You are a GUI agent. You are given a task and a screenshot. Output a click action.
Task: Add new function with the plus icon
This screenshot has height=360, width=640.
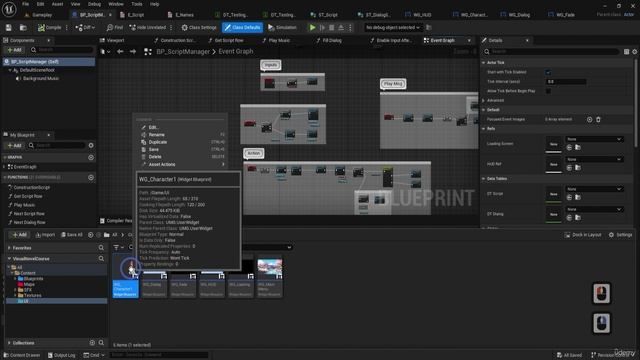(91, 178)
